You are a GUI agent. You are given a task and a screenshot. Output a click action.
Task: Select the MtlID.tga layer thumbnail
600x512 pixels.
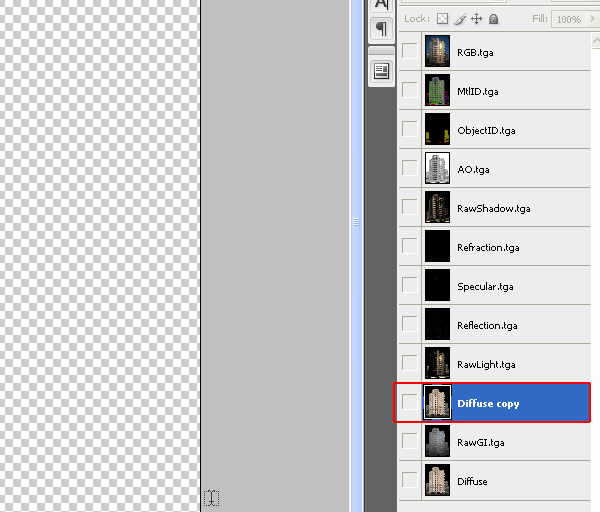(x=437, y=91)
